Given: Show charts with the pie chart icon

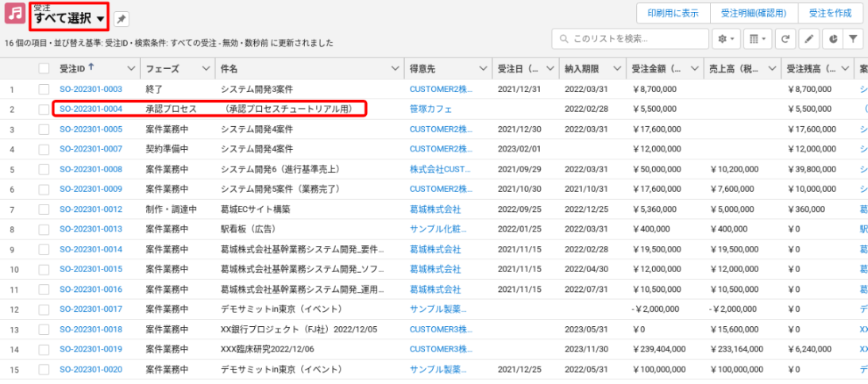Looking at the screenshot, I should [x=833, y=40].
